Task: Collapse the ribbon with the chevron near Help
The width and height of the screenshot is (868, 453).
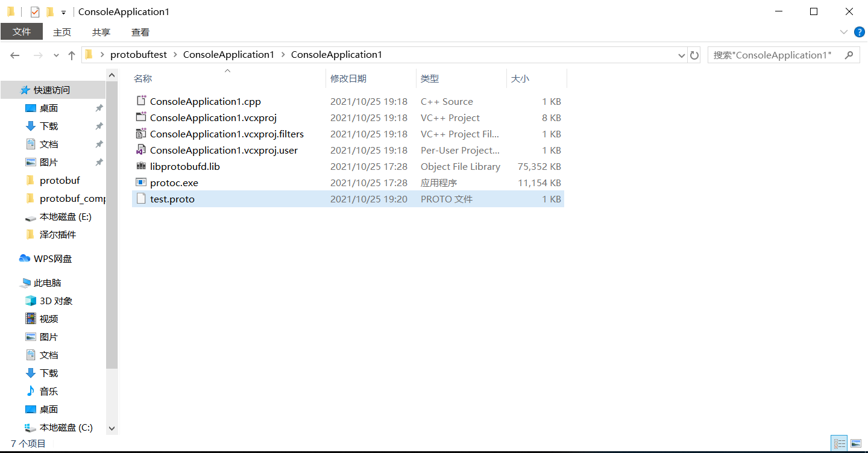Action: coord(844,32)
